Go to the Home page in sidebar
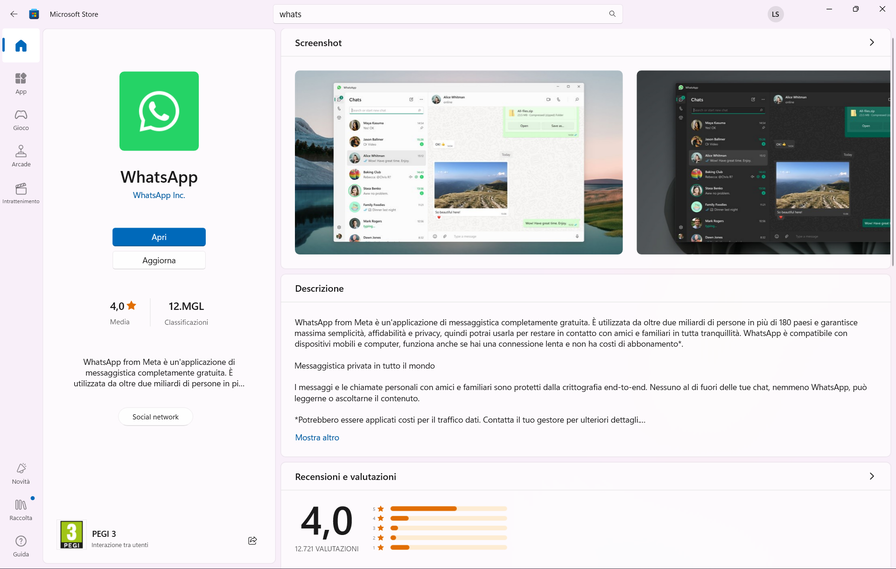 [21, 46]
